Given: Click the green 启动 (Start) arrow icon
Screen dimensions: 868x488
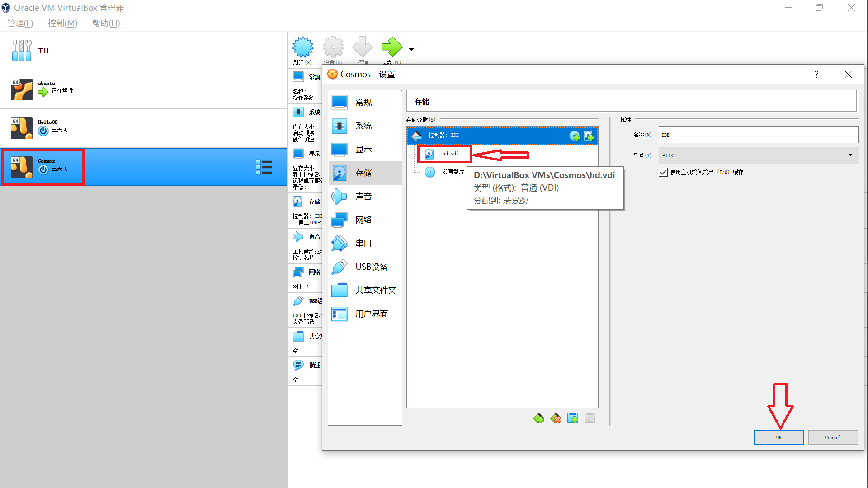Looking at the screenshot, I should (391, 47).
